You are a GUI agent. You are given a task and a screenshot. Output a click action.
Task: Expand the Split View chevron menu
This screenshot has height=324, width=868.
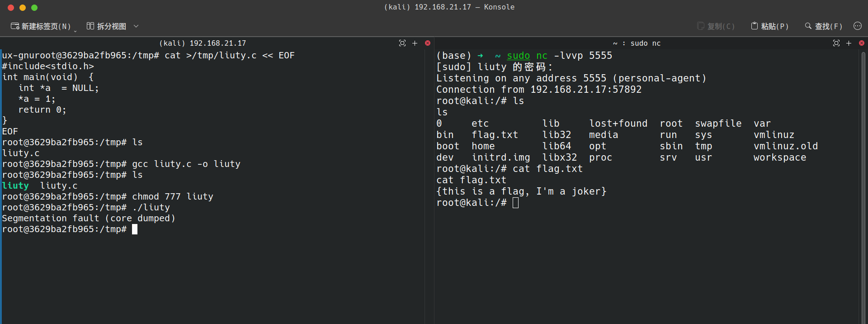click(x=136, y=26)
